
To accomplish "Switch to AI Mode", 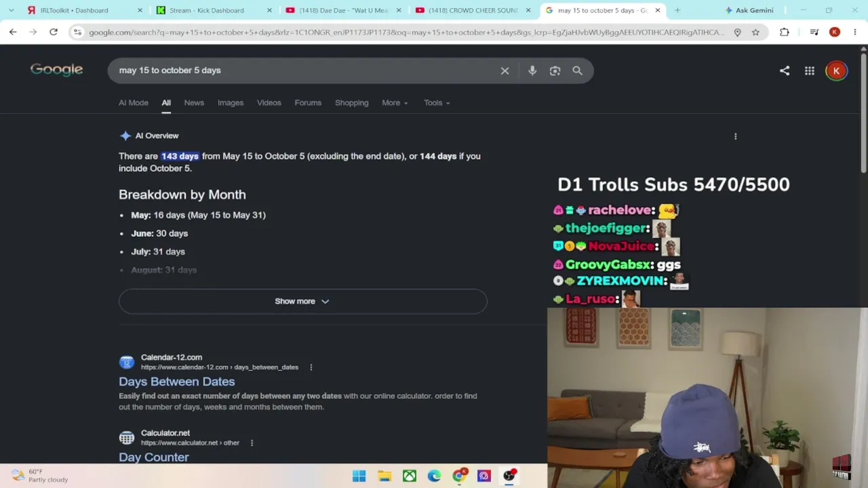I will click(134, 103).
